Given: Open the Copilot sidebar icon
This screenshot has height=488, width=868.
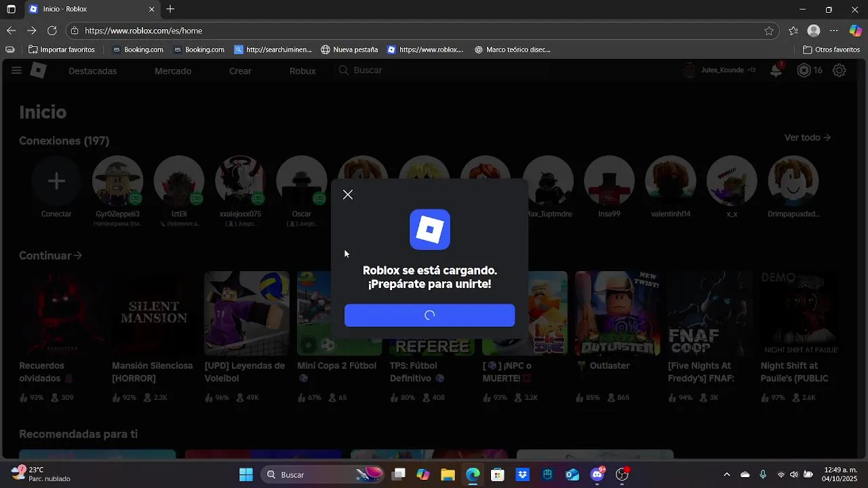Looking at the screenshot, I should (x=856, y=30).
